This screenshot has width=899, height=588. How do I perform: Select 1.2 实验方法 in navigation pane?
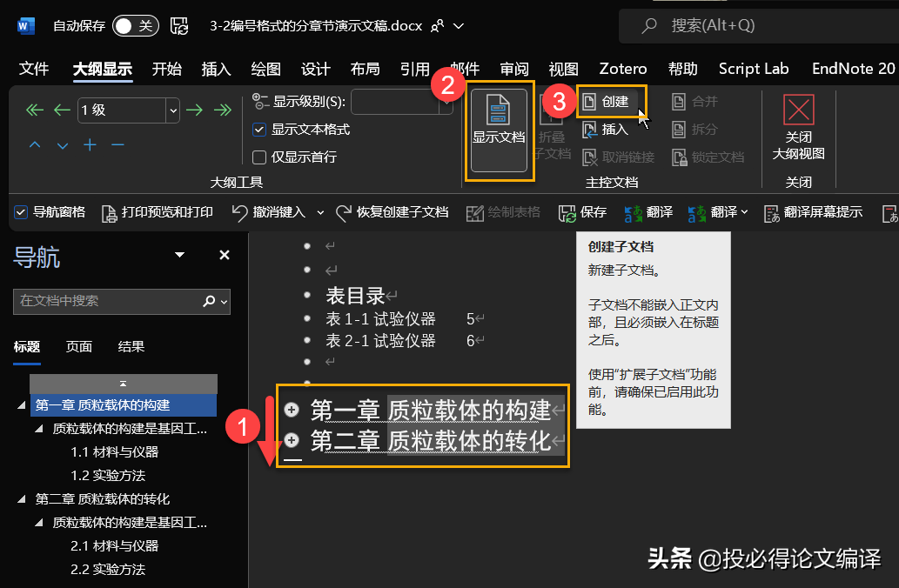click(x=108, y=476)
